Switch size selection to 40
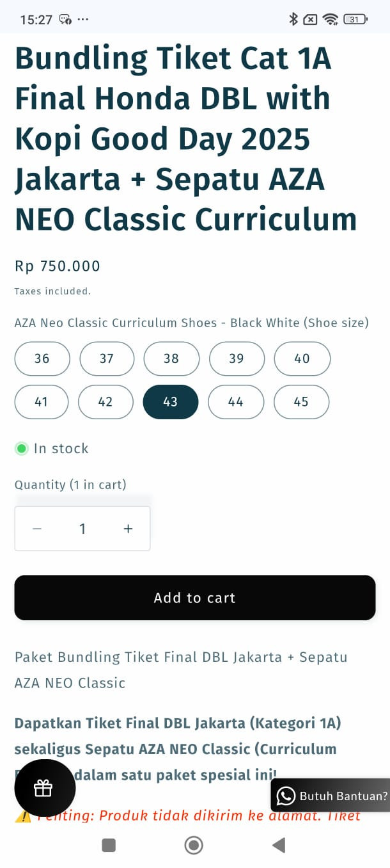Screen dimensions: 390x868 click(x=302, y=359)
